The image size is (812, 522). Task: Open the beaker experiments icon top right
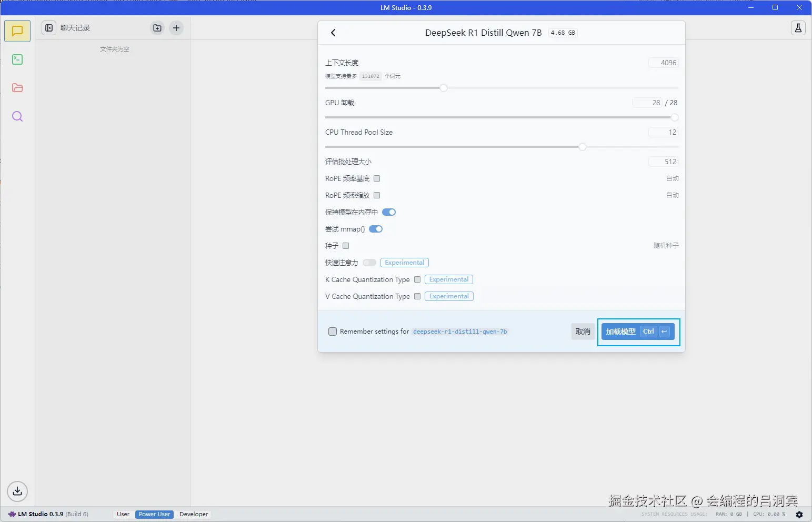tap(798, 28)
